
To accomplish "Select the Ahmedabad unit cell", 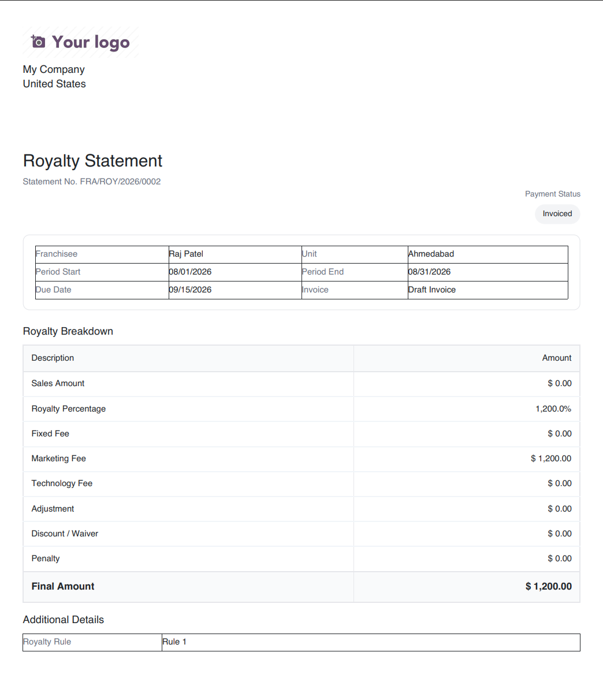I will tap(487, 254).
